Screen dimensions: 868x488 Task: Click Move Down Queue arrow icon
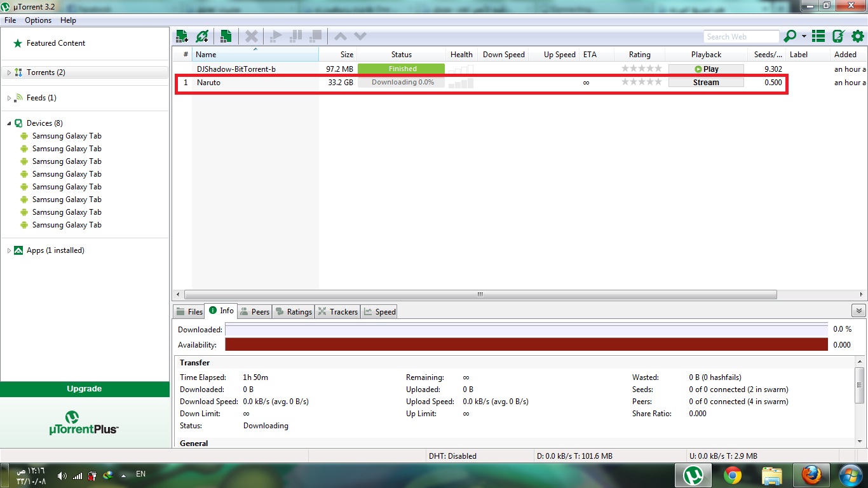point(360,36)
